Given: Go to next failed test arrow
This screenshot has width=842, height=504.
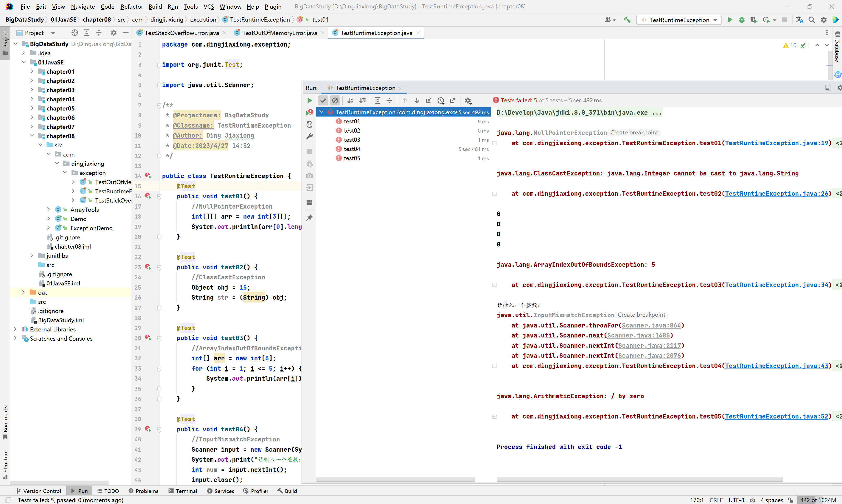Looking at the screenshot, I should (417, 100).
